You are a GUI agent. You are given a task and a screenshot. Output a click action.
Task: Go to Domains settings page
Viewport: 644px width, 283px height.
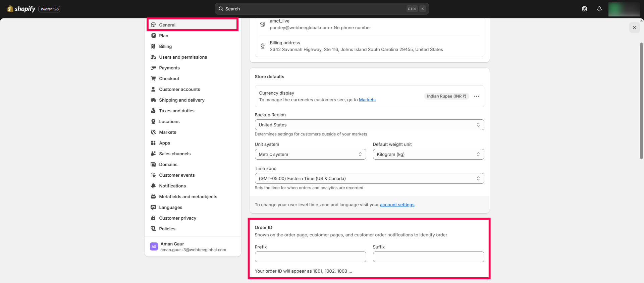click(168, 164)
